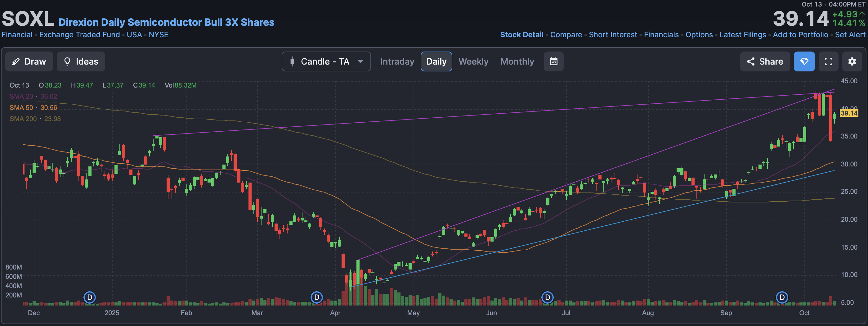The width and height of the screenshot is (868, 326).
Task: Click the dropdown arrow beside Candle - TA
Action: [360, 61]
